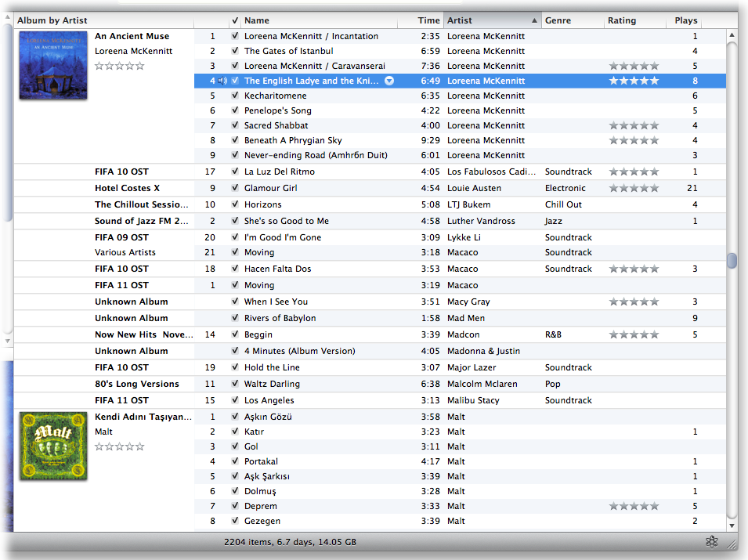Click the star rating under Malt album

coord(119,446)
